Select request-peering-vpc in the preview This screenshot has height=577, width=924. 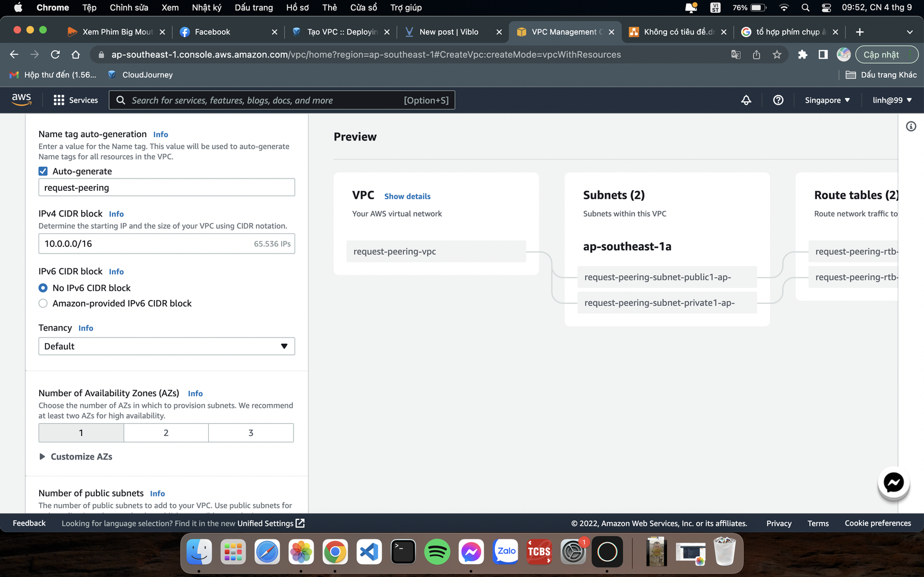[436, 251]
